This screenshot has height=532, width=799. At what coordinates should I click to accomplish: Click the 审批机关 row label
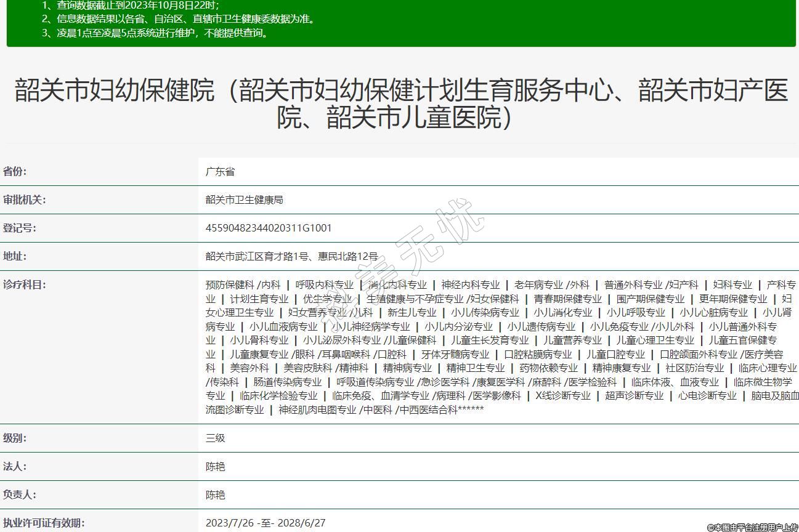tap(24, 199)
